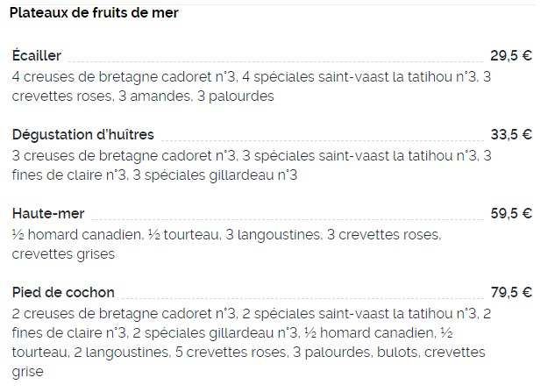Click '½ homard canadien' in Haute-mer description
The image size is (555, 392).
point(76,235)
